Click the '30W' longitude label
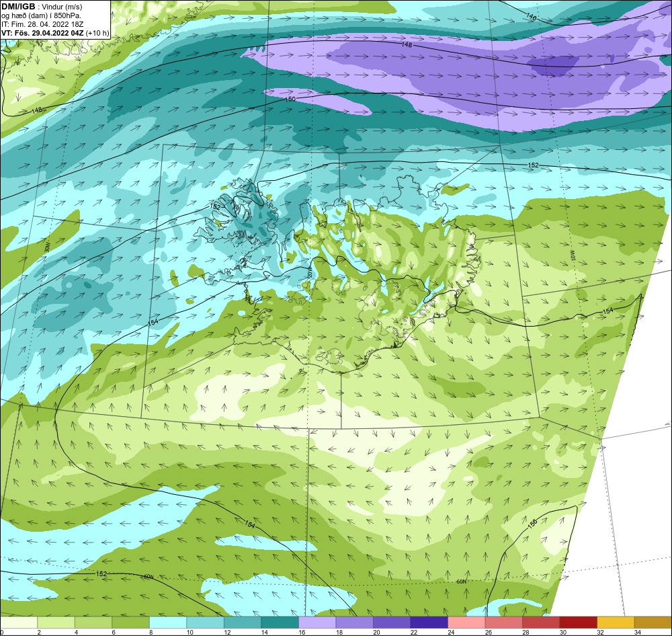 pyautogui.click(x=46, y=247)
